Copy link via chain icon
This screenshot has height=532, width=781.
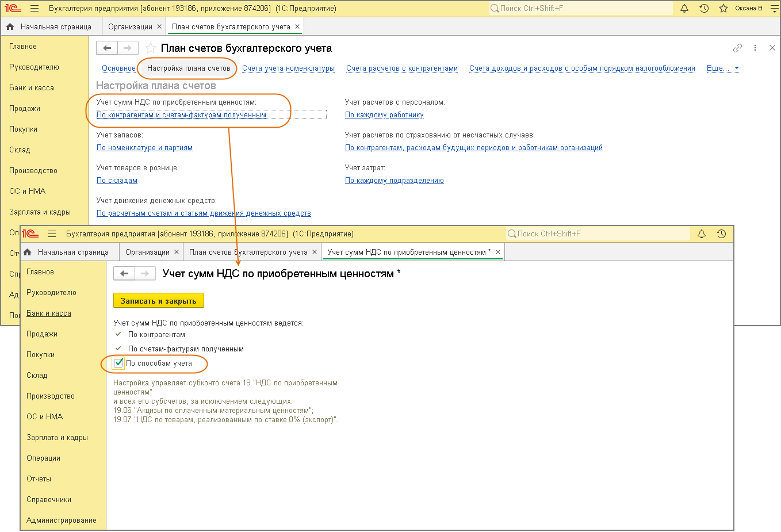pyautogui.click(x=737, y=48)
